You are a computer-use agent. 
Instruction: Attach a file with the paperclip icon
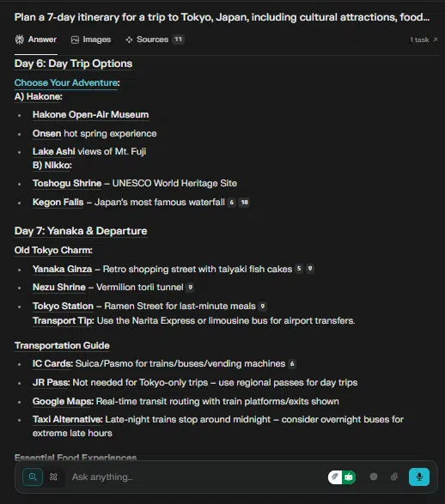pyautogui.click(x=394, y=477)
